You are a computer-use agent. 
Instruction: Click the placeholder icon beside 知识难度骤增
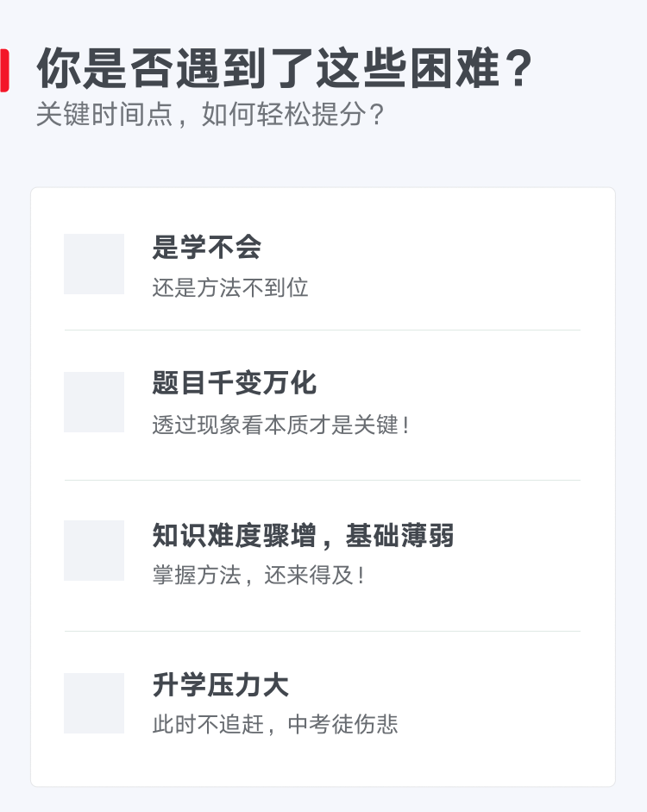[x=94, y=551]
